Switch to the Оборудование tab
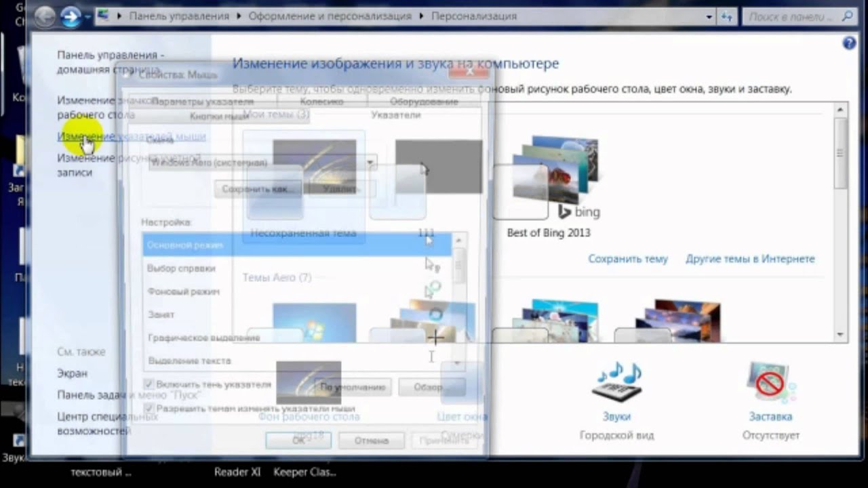The width and height of the screenshot is (868, 488). click(x=424, y=101)
